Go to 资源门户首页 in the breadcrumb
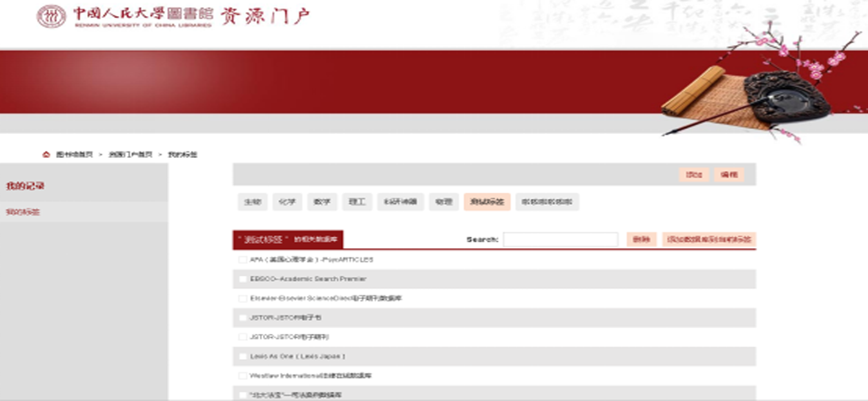This screenshot has height=401, width=868. (130, 155)
